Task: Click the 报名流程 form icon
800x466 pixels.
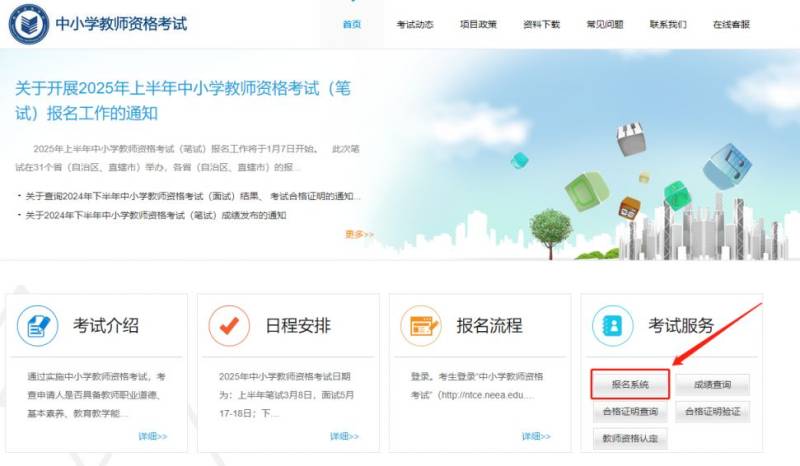Action: [x=421, y=326]
